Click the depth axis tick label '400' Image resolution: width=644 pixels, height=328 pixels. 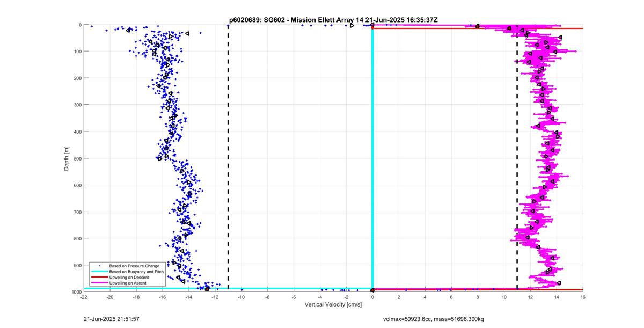[77, 132]
